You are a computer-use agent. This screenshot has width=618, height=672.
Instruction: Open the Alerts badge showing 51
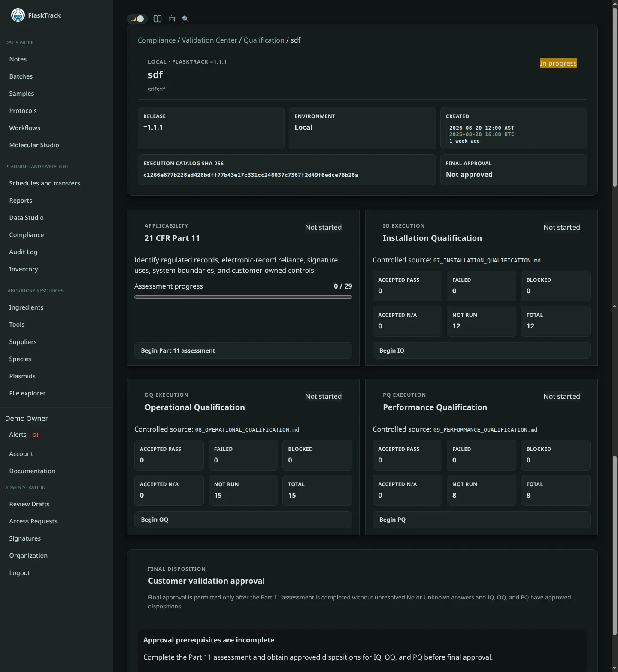[36, 435]
